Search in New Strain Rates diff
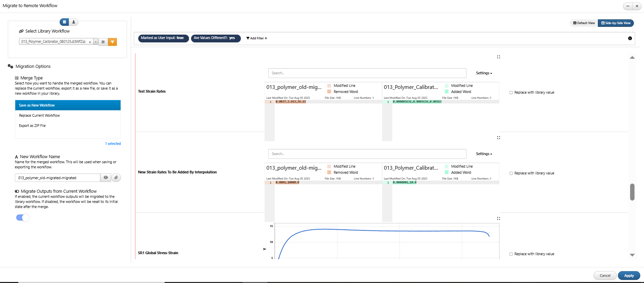 pos(367,154)
